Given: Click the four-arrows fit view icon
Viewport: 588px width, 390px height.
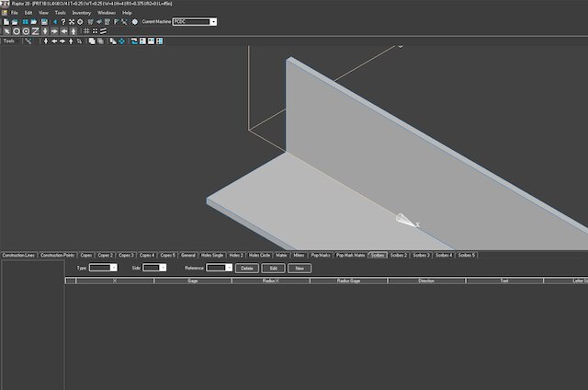Looking at the screenshot, I should coord(72,21).
